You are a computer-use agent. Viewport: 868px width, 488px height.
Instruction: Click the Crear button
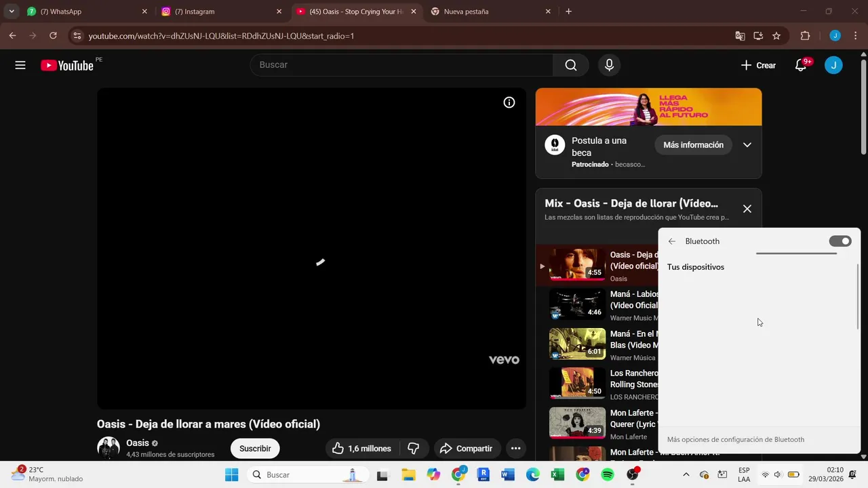pos(758,65)
